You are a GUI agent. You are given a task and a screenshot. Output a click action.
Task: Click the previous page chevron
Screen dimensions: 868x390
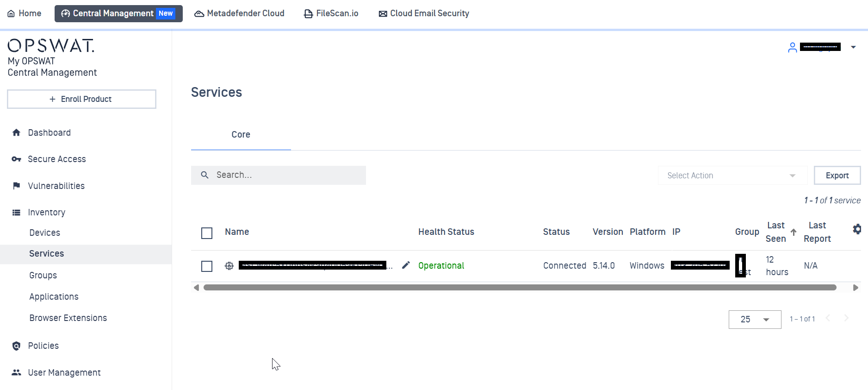tap(828, 318)
